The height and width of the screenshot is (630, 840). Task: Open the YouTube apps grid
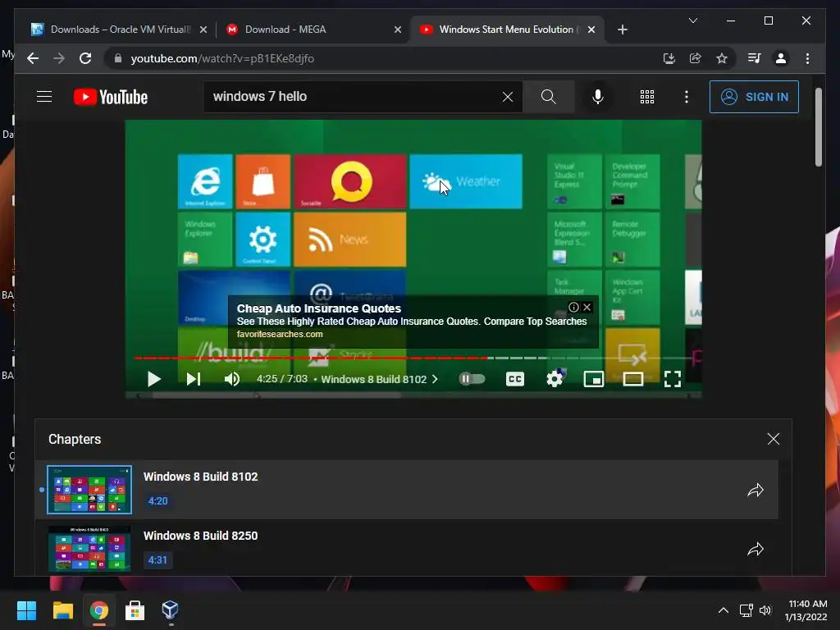pyautogui.click(x=647, y=97)
